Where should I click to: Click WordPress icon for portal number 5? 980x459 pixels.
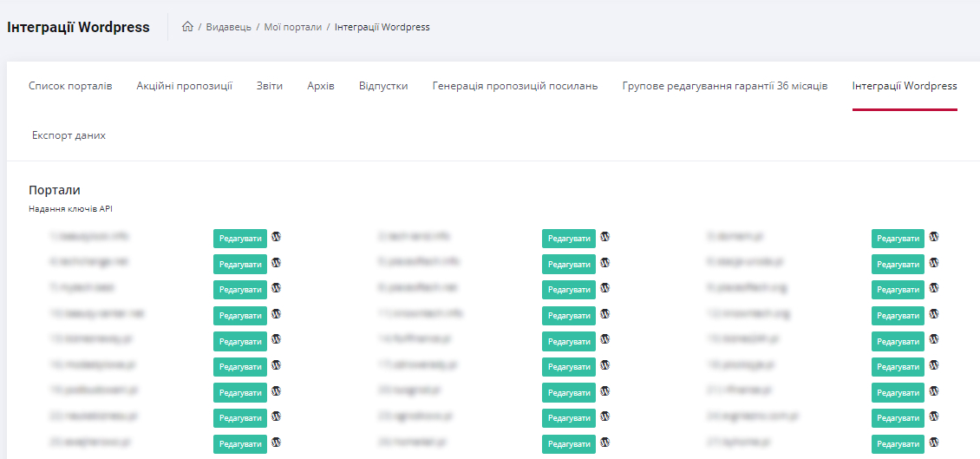[x=605, y=263]
